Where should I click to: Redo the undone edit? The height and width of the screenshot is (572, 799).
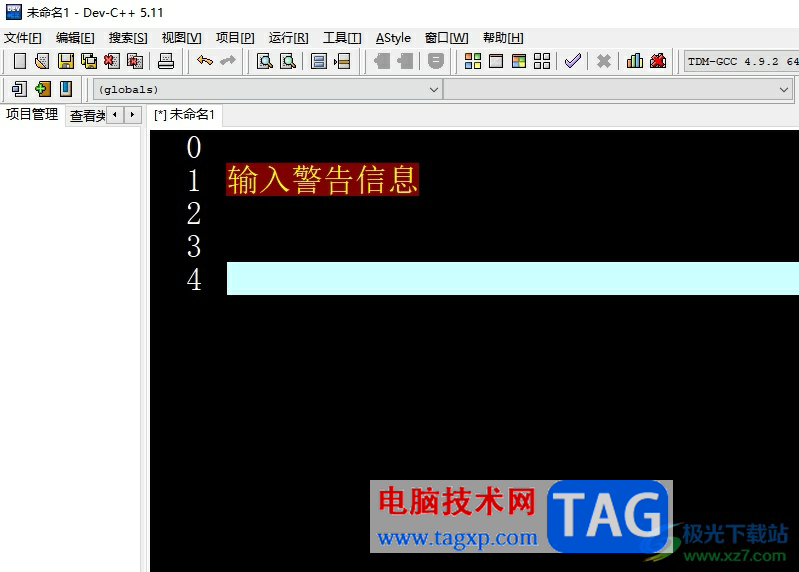point(228,61)
